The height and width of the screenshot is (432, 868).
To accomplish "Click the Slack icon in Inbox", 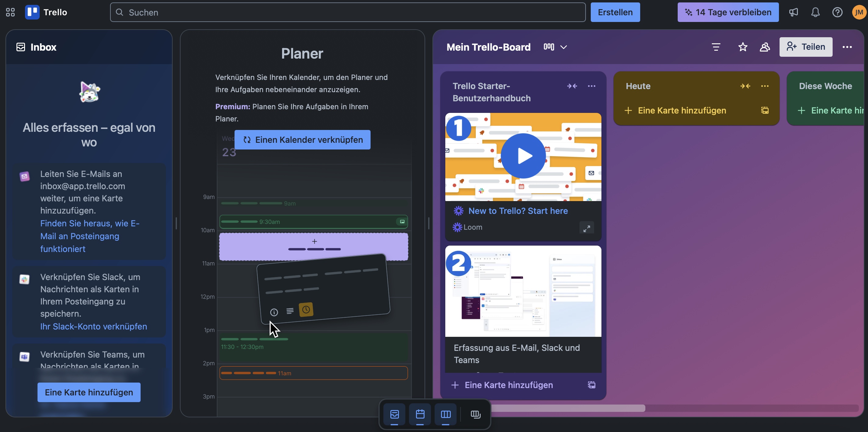I will click(24, 279).
